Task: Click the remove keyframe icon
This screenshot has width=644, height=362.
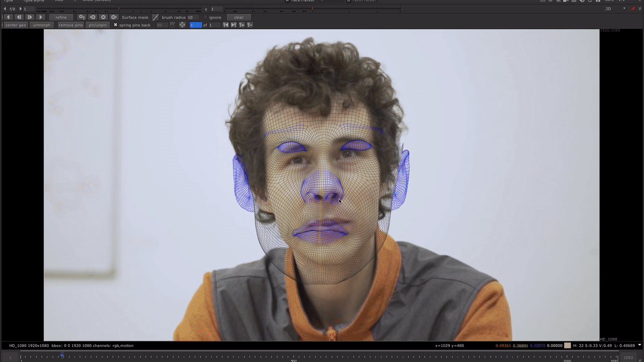Action: pos(250,25)
